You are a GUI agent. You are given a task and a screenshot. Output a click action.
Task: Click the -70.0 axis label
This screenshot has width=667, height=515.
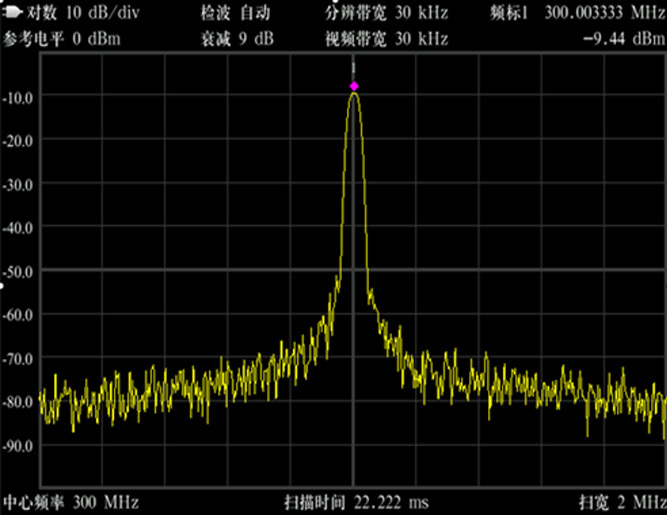[x=18, y=359]
